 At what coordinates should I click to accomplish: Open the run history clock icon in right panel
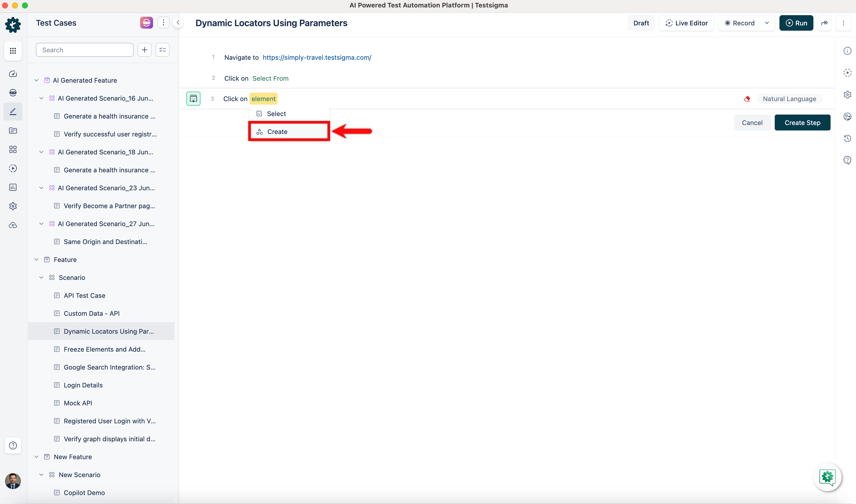847,138
